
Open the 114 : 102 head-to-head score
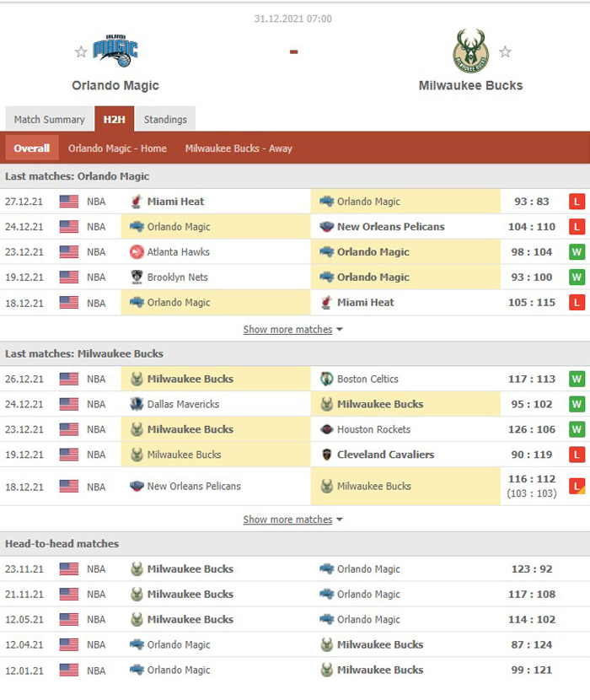coord(532,620)
